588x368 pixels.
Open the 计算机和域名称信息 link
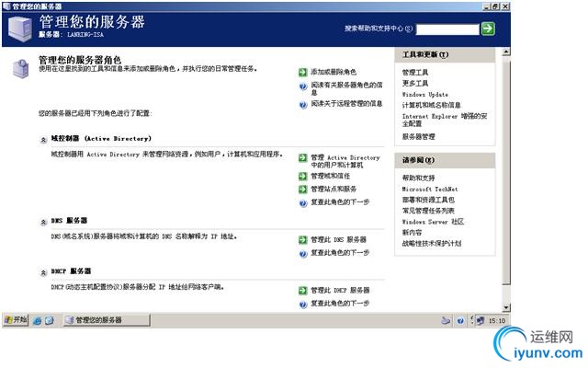coord(431,105)
